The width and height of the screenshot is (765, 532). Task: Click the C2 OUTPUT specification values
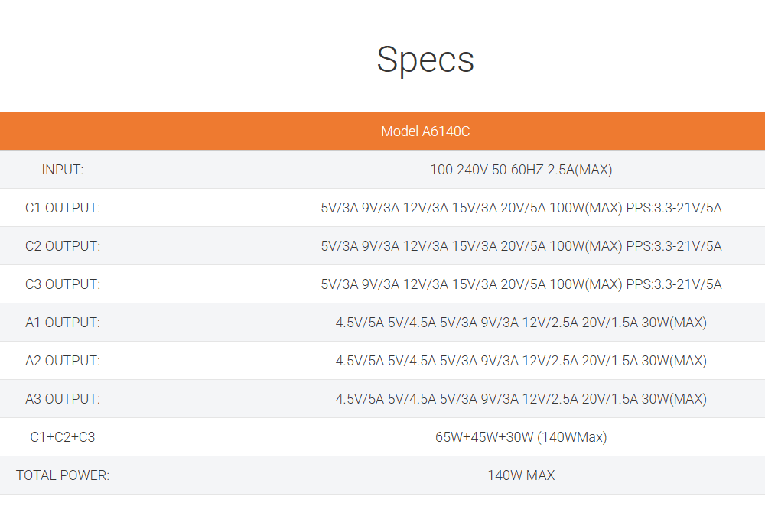click(x=521, y=246)
